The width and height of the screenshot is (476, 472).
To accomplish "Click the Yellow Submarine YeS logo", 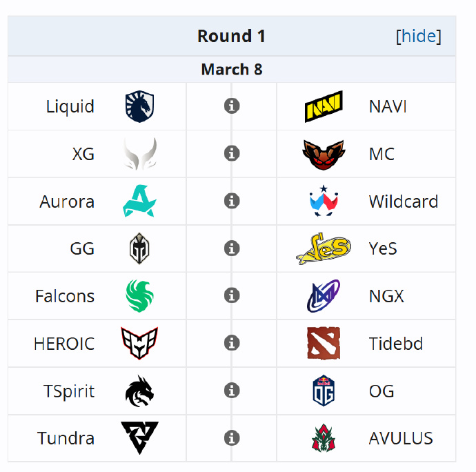I will coord(324,248).
